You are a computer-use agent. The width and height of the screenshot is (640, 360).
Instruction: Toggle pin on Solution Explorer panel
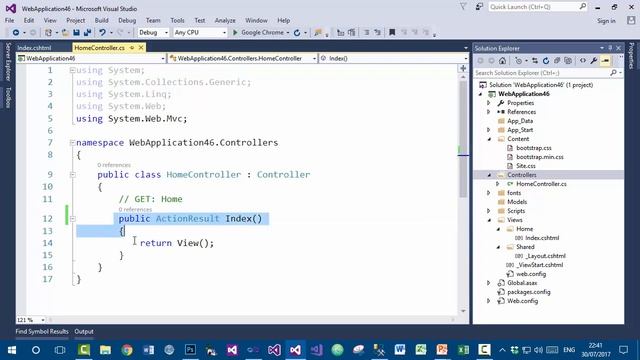[610, 48]
